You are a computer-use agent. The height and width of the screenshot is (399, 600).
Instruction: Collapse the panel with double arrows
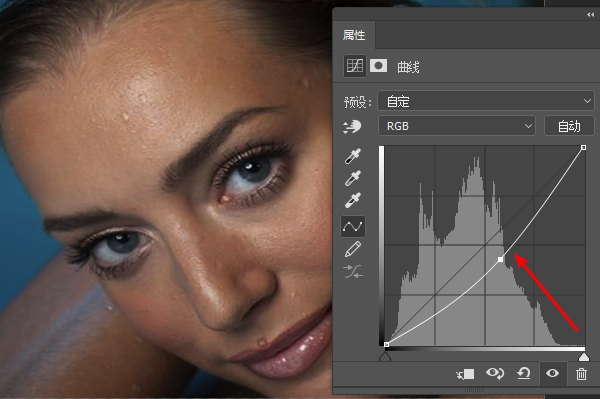[x=590, y=15]
